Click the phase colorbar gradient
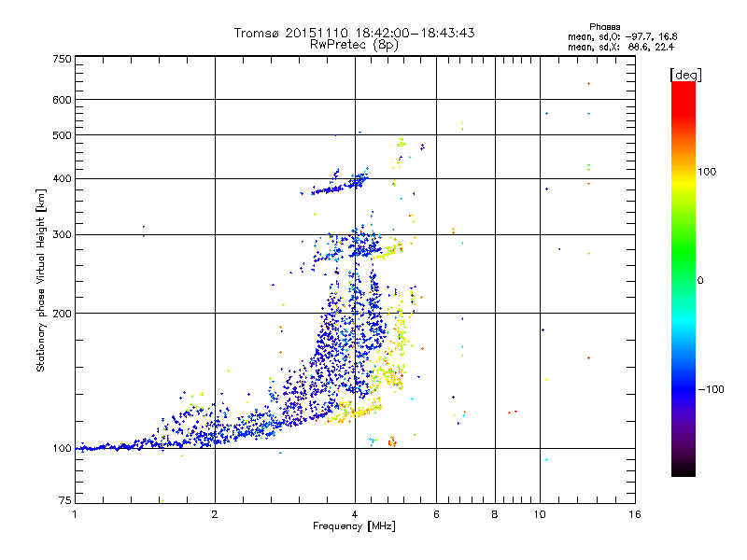The height and width of the screenshot is (560, 747). (x=684, y=278)
